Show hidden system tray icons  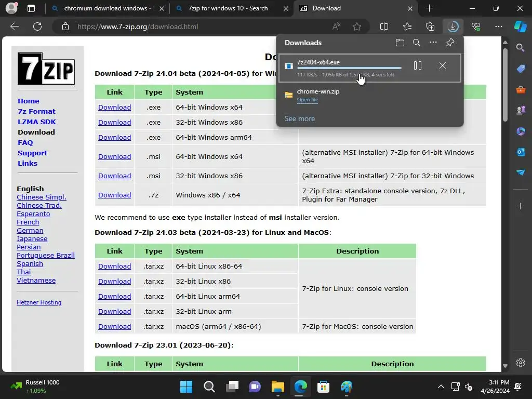coord(441,387)
